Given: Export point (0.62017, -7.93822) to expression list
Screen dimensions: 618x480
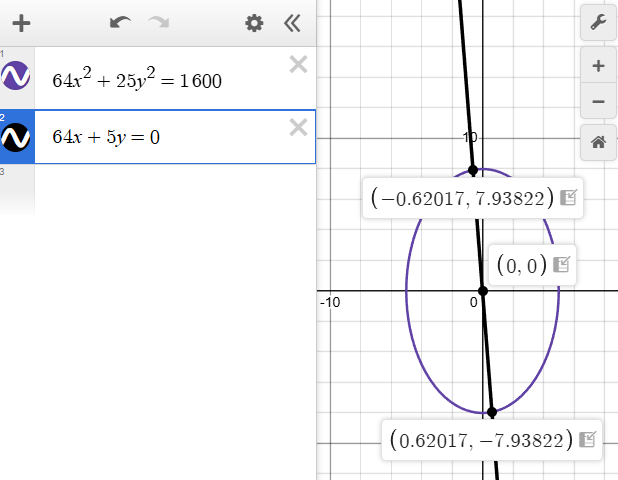Looking at the screenshot, I should coord(587,439).
